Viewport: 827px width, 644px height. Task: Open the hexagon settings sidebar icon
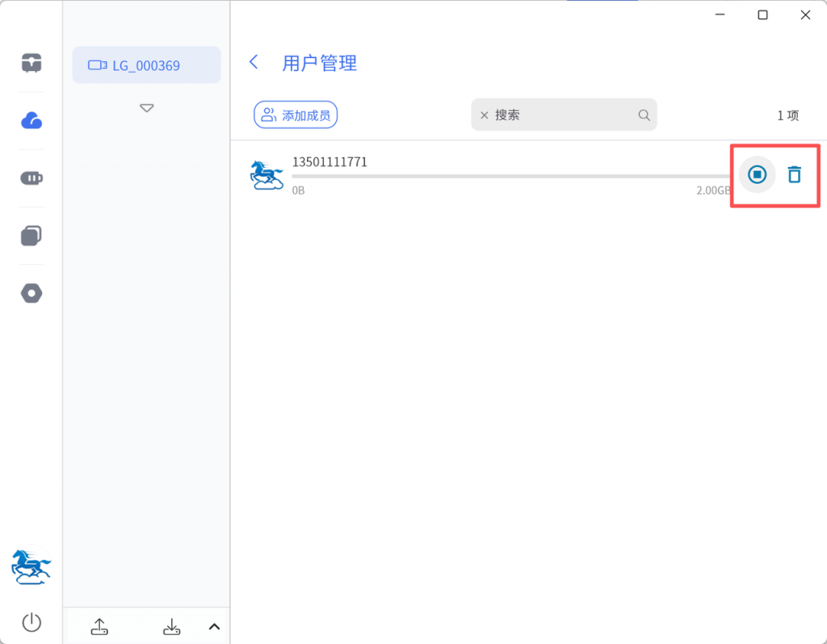[31, 294]
